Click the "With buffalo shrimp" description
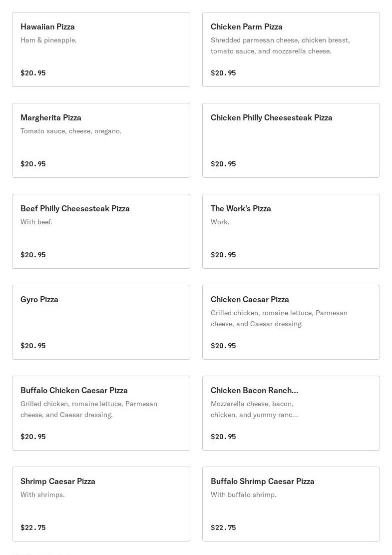Screen dimensions: 392x555 click(x=243, y=495)
